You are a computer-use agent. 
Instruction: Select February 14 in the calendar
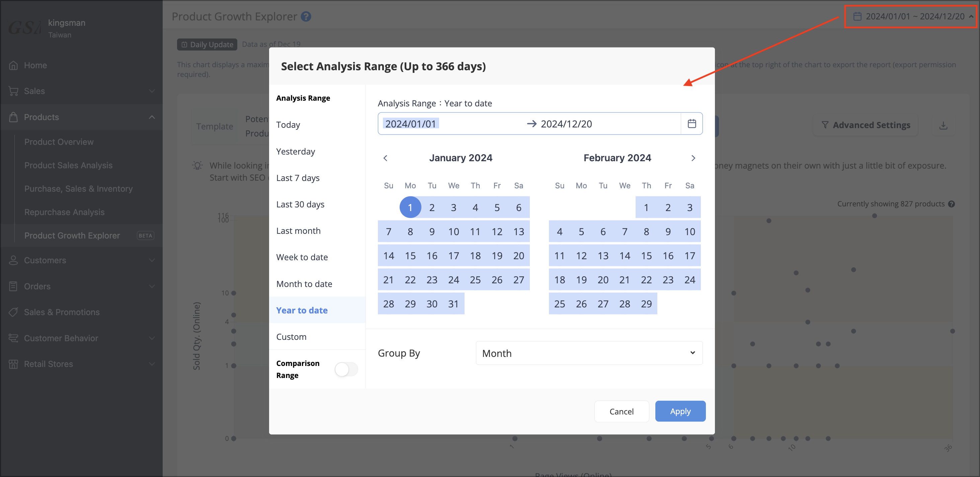click(625, 256)
